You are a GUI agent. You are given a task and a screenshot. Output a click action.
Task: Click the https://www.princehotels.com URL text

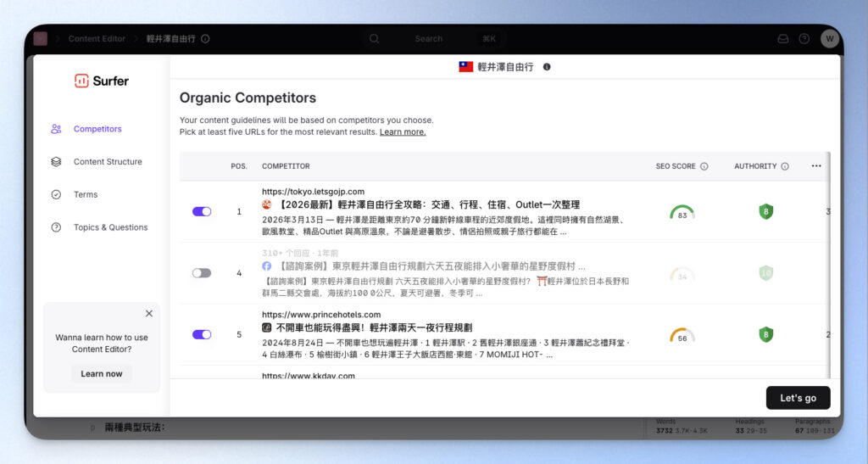point(321,315)
